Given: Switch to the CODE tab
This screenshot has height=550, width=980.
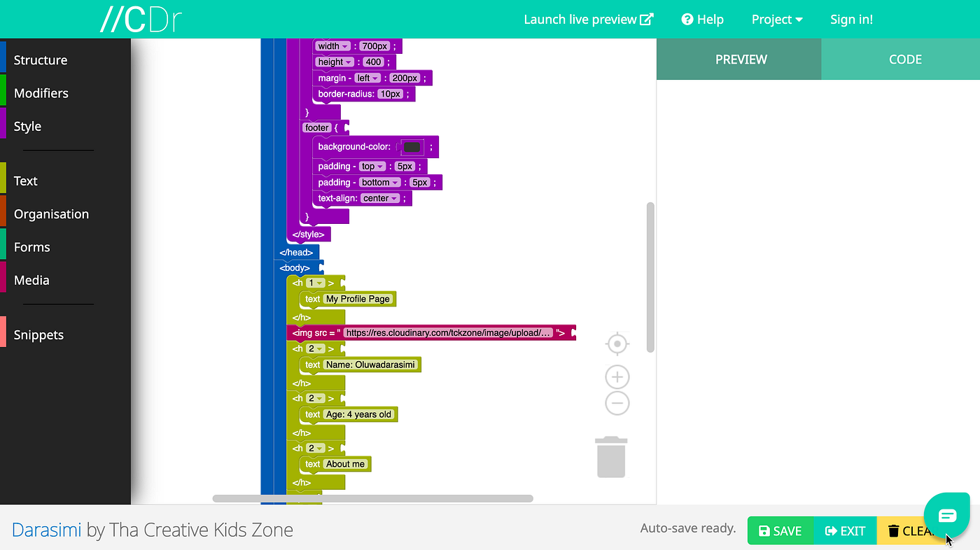Looking at the screenshot, I should coord(905,59).
